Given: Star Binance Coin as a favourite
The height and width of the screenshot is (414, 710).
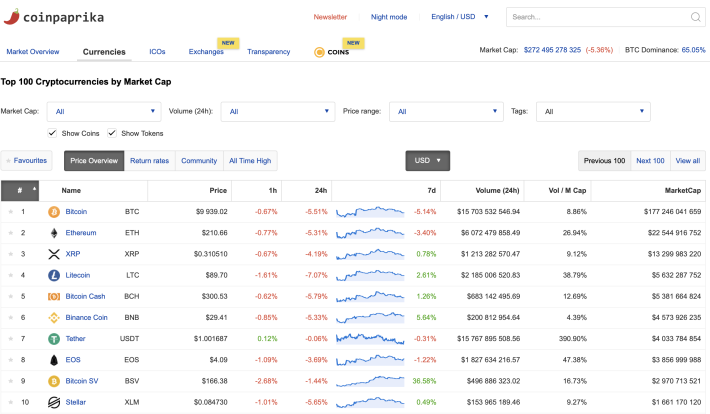Looking at the screenshot, I should [x=10, y=318].
